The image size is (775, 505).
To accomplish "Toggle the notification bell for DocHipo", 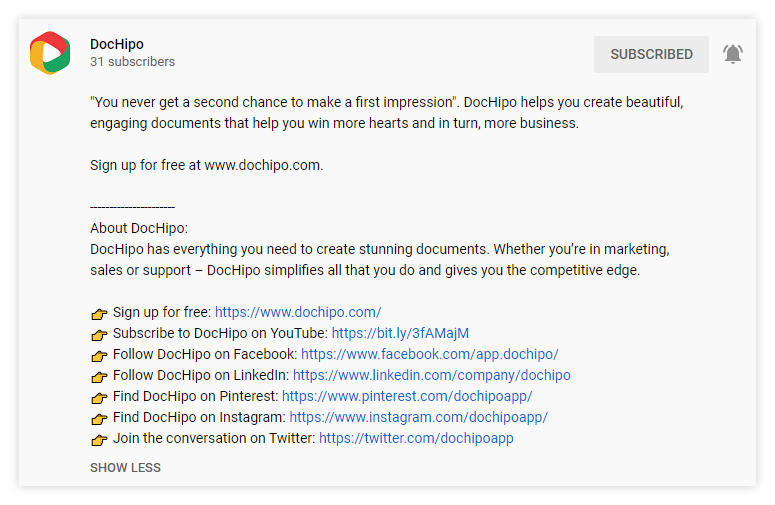I will point(732,54).
